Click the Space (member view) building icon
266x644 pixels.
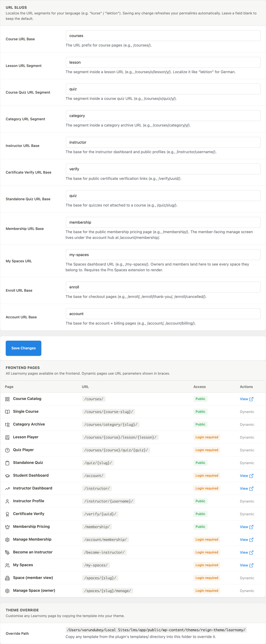click(x=7, y=578)
